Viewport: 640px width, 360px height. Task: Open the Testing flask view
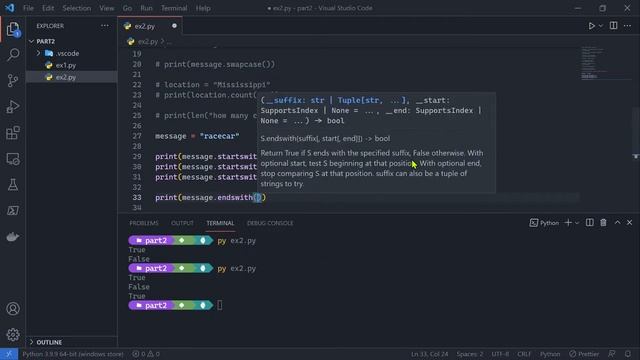click(13, 184)
